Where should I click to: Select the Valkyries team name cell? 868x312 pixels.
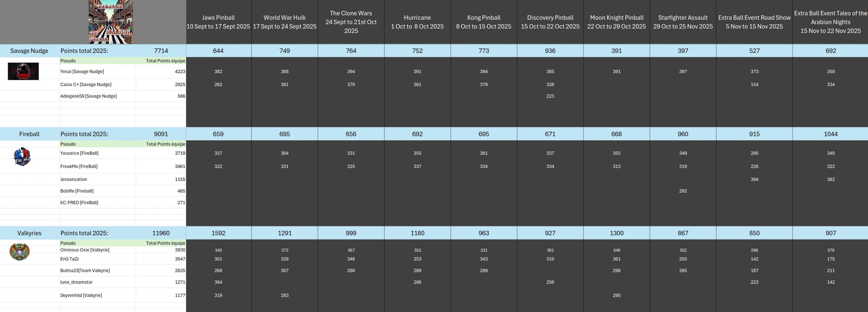pos(29,233)
